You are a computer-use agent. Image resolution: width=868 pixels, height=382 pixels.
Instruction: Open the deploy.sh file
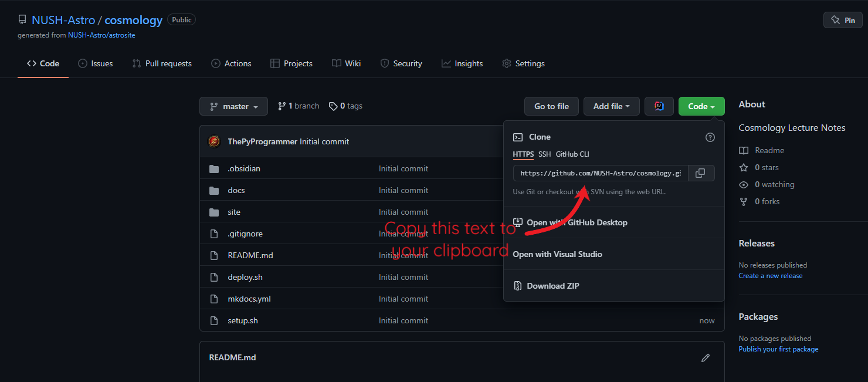pyautogui.click(x=245, y=277)
